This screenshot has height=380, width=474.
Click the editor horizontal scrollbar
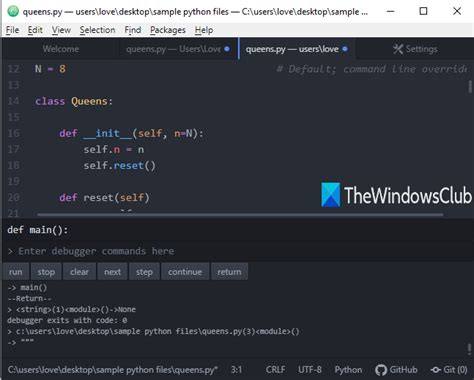click(x=240, y=215)
